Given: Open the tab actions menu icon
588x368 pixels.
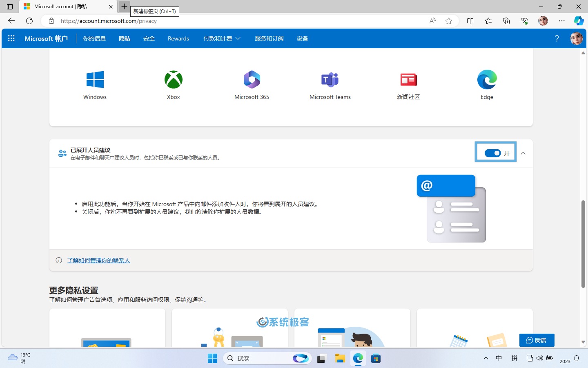Looking at the screenshot, I should pyautogui.click(x=10, y=7).
